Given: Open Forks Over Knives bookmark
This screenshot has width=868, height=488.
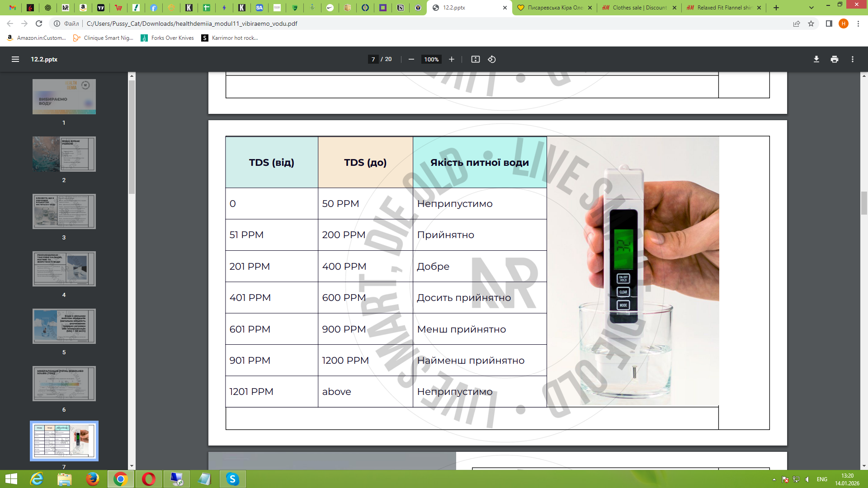Looking at the screenshot, I should pyautogui.click(x=167, y=38).
